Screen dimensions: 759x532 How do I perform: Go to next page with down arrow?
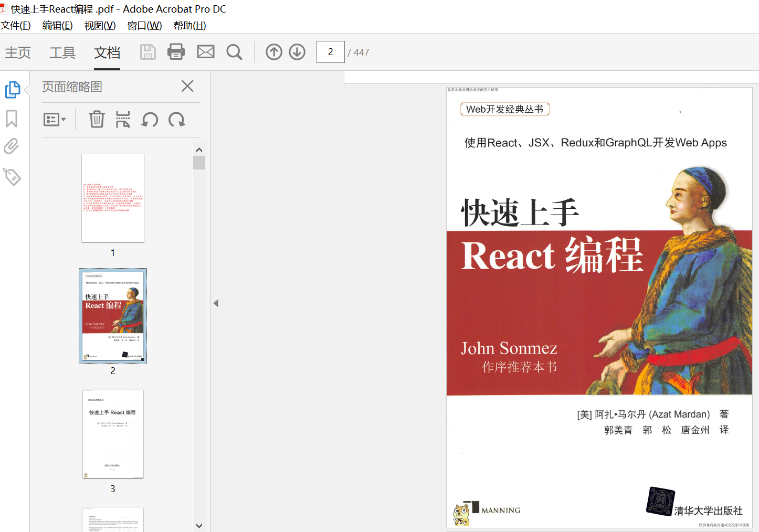(297, 52)
